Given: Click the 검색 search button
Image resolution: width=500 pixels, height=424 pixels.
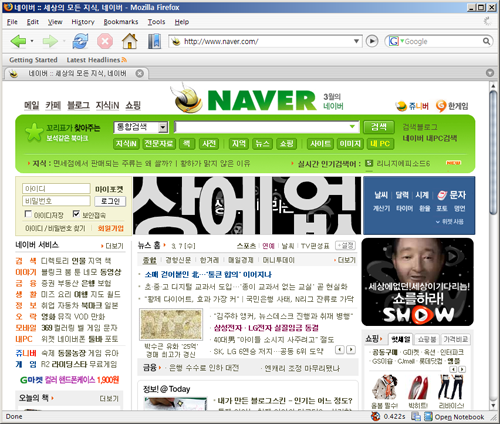Looking at the screenshot, I should (x=379, y=127).
